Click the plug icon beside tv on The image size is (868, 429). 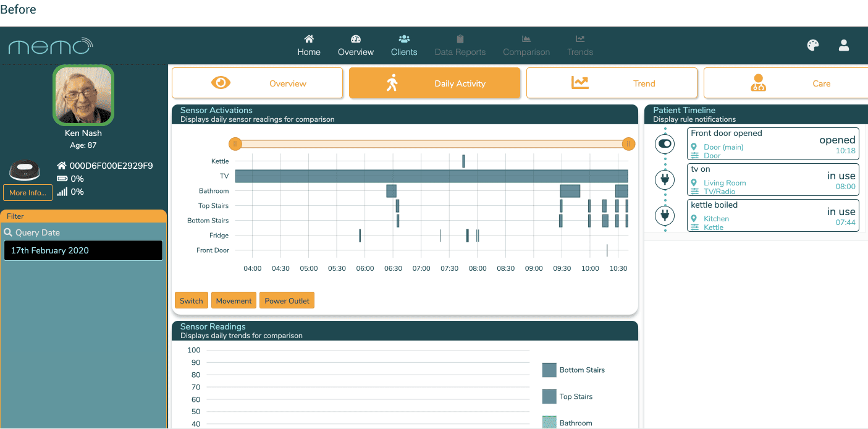click(x=665, y=179)
